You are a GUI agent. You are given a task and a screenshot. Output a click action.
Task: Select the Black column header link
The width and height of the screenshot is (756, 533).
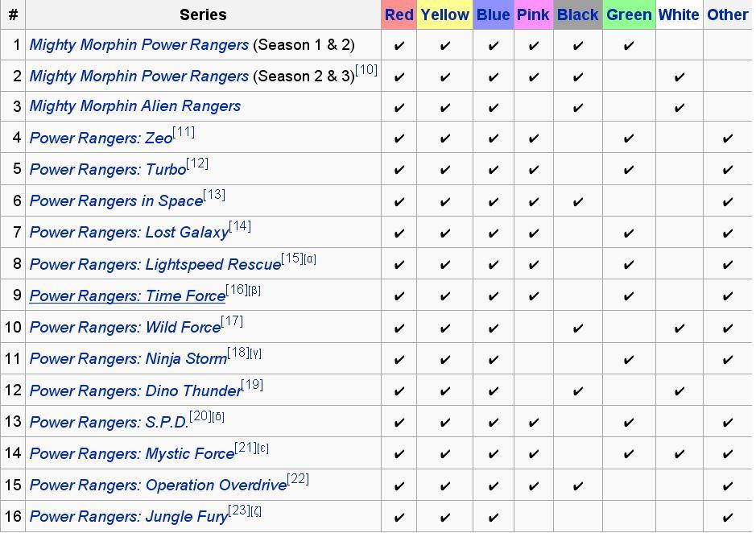577,15
